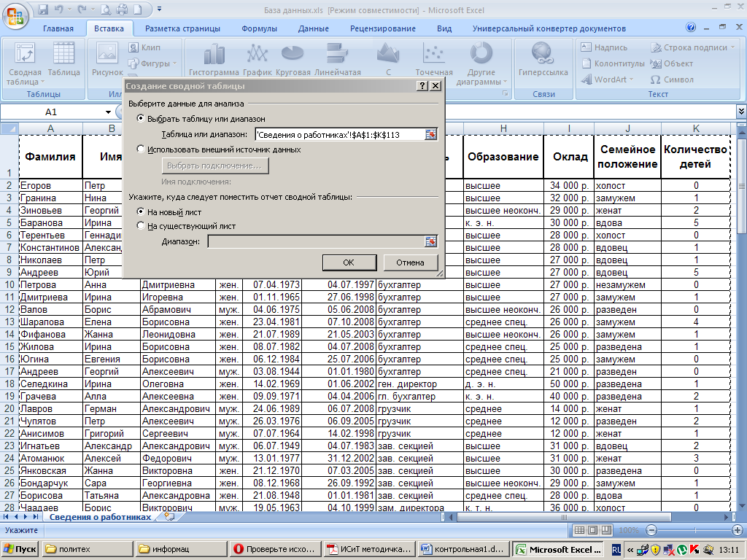
Task: Select column K header
Action: click(695, 128)
